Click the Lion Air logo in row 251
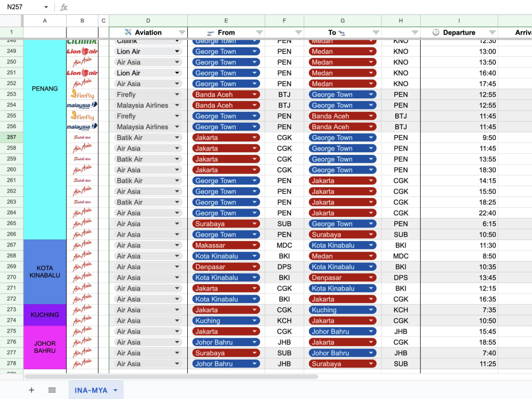 pyautogui.click(x=82, y=73)
